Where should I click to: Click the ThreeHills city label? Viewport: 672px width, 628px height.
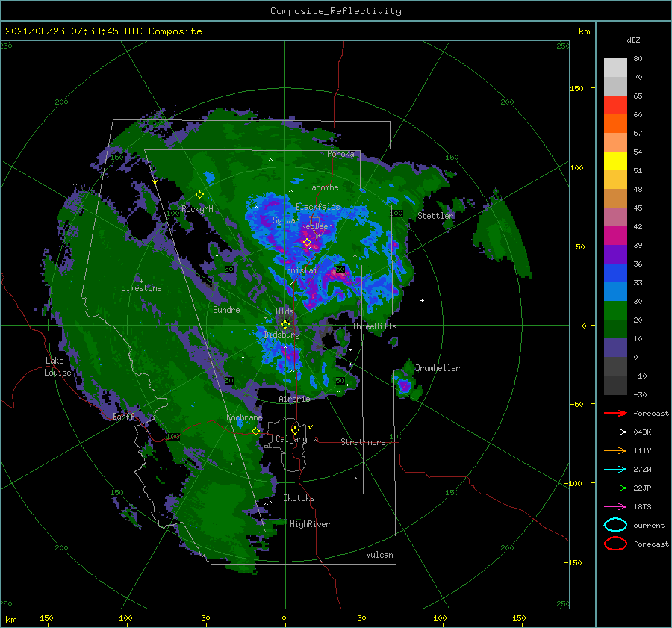375,326
